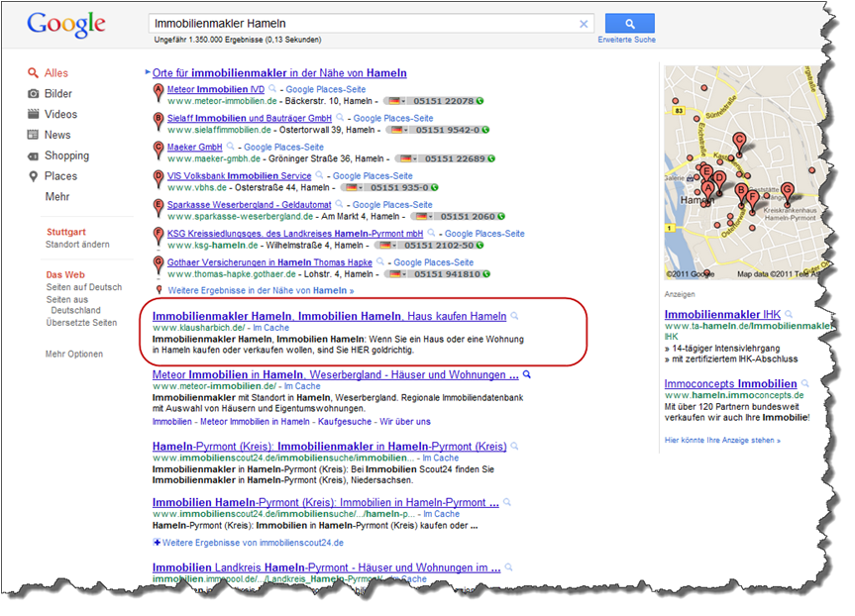Click the red pin B beside Sielaff Immobilien
This screenshot has height=616, width=855.
[x=159, y=122]
